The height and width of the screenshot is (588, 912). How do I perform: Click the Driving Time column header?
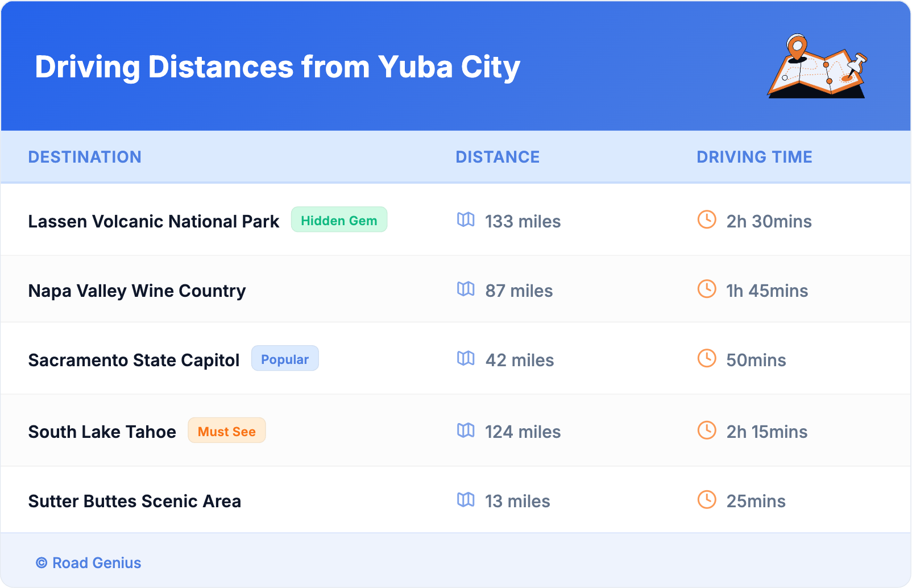(755, 157)
